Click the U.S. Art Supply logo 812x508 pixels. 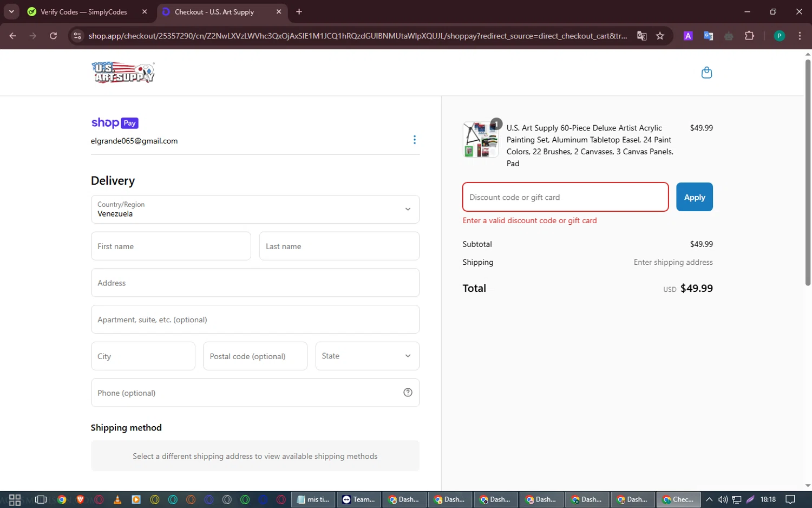123,73
